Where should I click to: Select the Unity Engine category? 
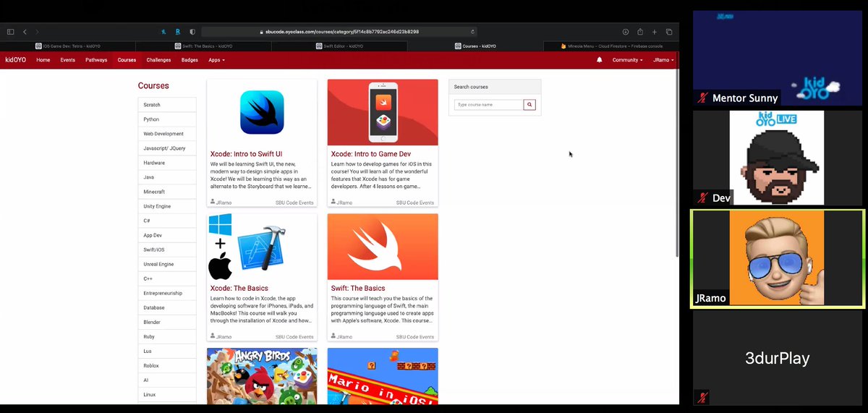[x=167, y=206]
